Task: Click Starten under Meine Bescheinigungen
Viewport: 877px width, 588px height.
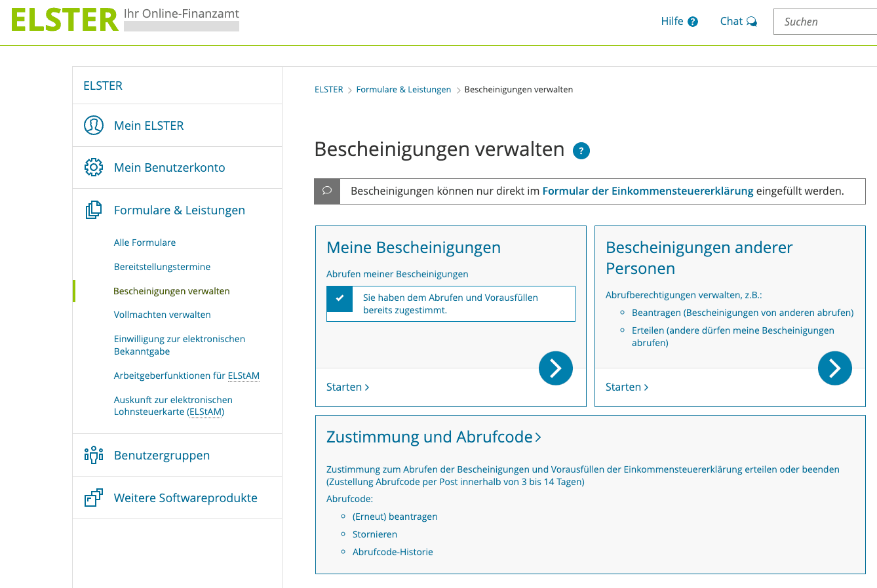Action: click(348, 387)
